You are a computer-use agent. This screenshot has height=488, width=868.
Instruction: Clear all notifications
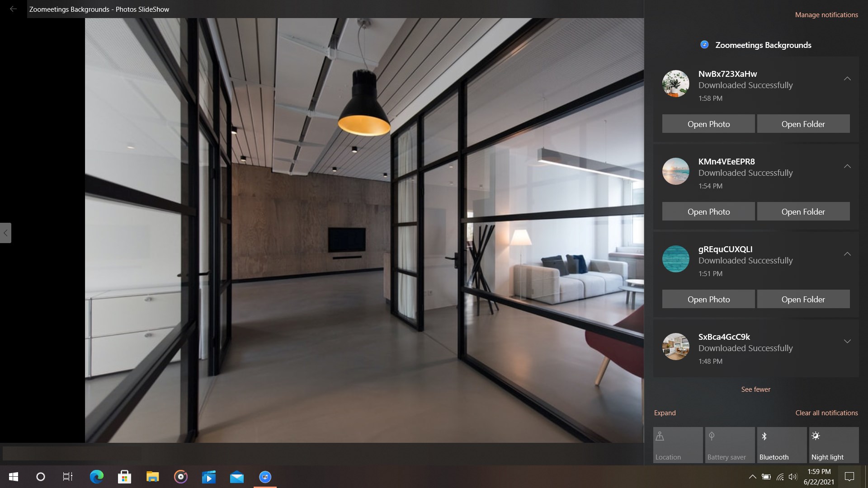(x=826, y=413)
